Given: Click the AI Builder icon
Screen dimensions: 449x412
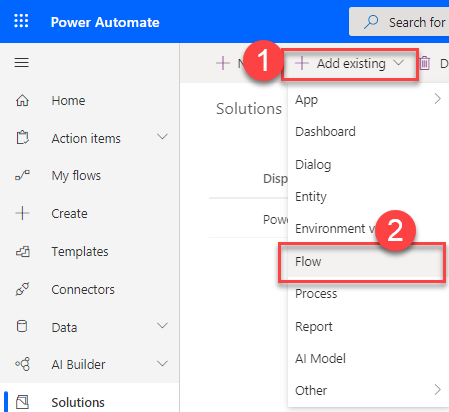Looking at the screenshot, I should point(22,364).
